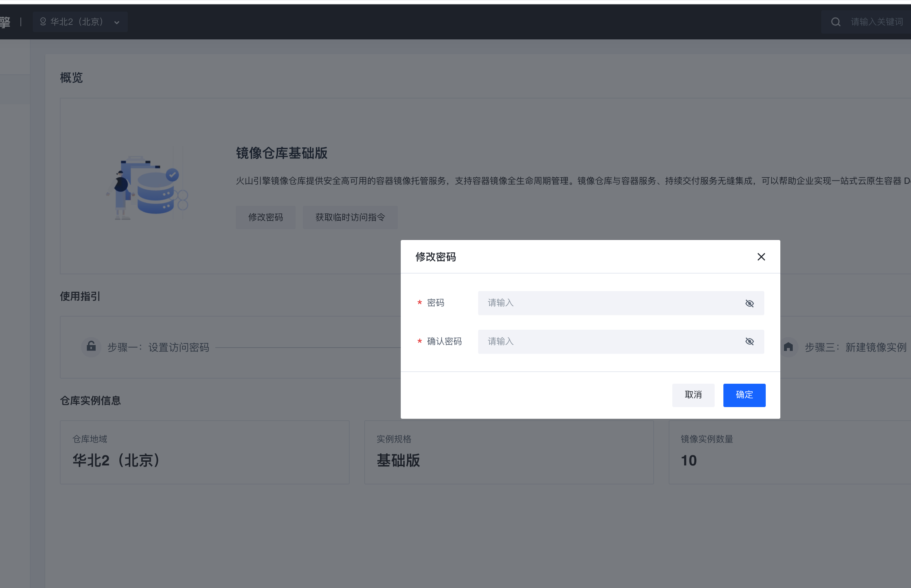This screenshot has height=588, width=911.
Task: Click the location pin icon beside 华北2（北京）
Action: pos(43,22)
